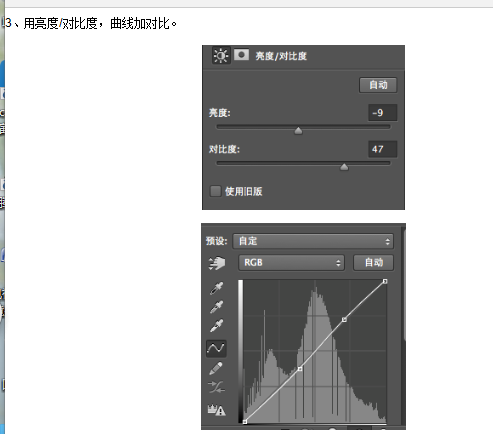The width and height of the screenshot is (493, 434).
Task: Click the 亮度 value field showing -9
Action: tap(382, 113)
